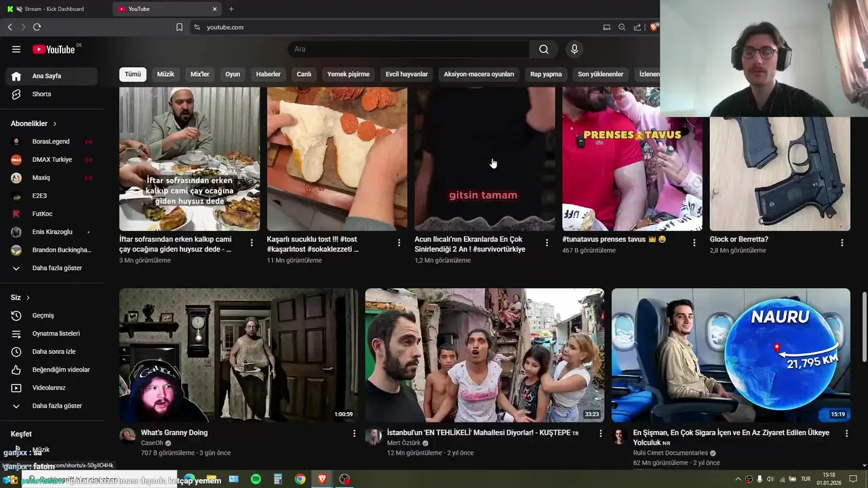This screenshot has width=868, height=488.
Task: Start voice search with microphone icon
Action: tap(574, 49)
